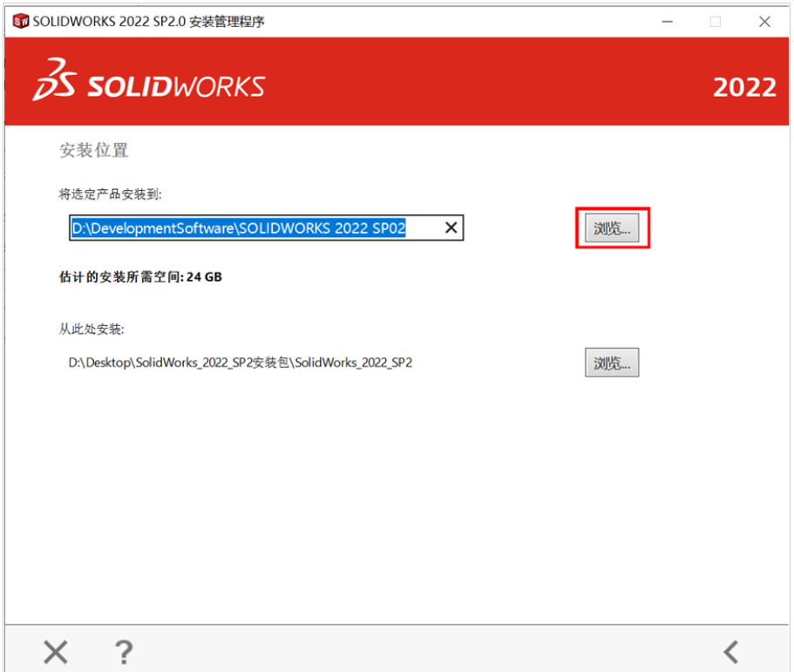
Task: Click the install location path field
Action: pyautogui.click(x=267, y=227)
